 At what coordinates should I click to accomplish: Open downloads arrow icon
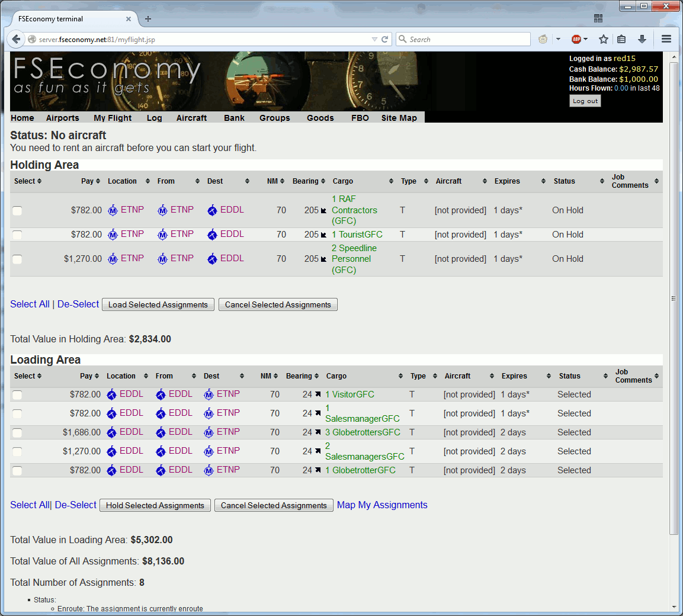coord(642,39)
